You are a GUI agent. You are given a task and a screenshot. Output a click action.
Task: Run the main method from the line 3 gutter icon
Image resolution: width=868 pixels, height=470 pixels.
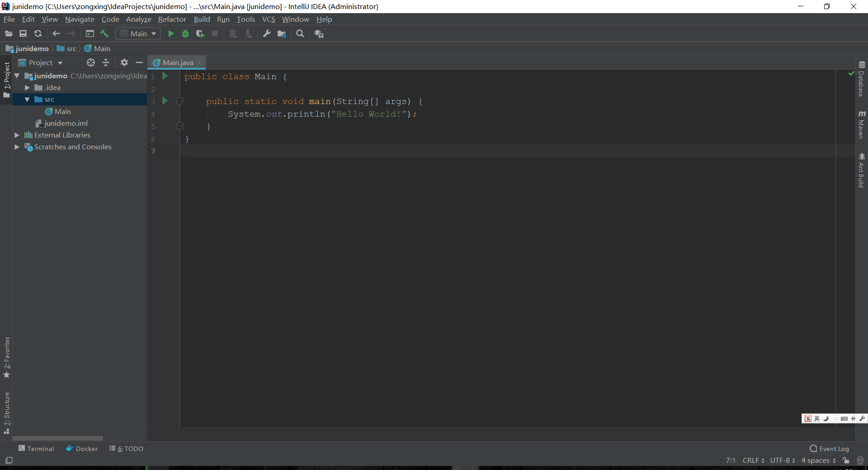(165, 101)
